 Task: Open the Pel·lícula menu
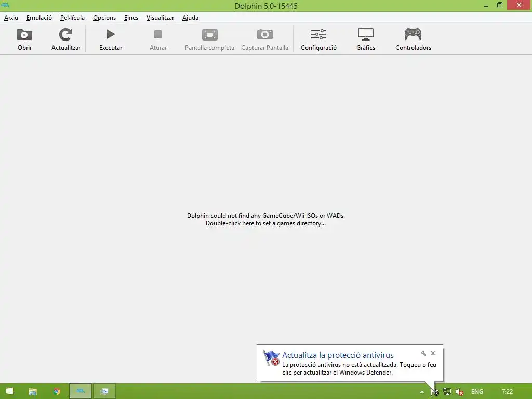[72, 18]
